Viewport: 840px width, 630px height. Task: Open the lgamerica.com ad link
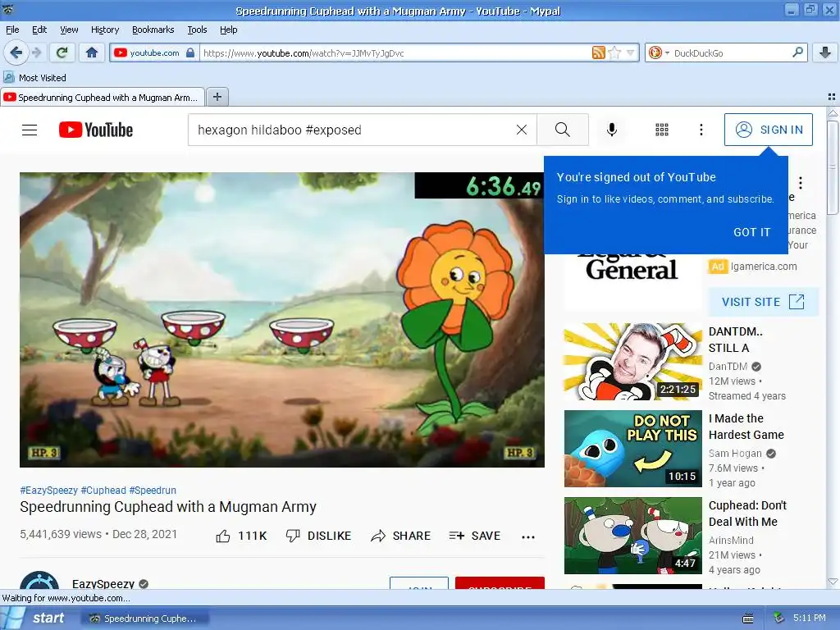764,267
